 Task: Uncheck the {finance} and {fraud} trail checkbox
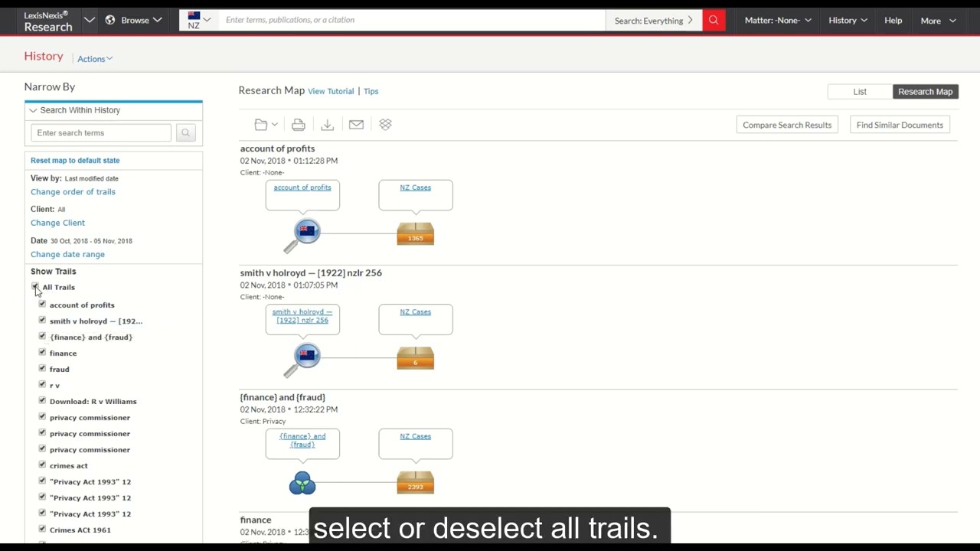click(x=42, y=336)
